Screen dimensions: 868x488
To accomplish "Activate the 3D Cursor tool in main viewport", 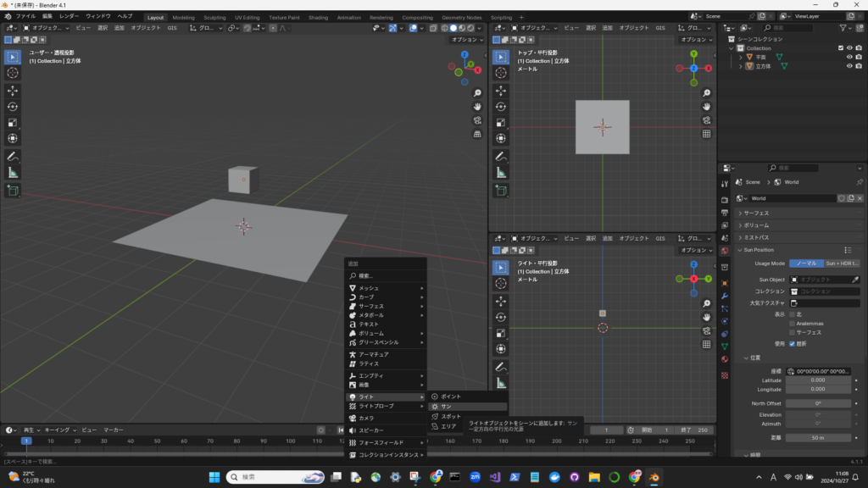I will 13,73.
